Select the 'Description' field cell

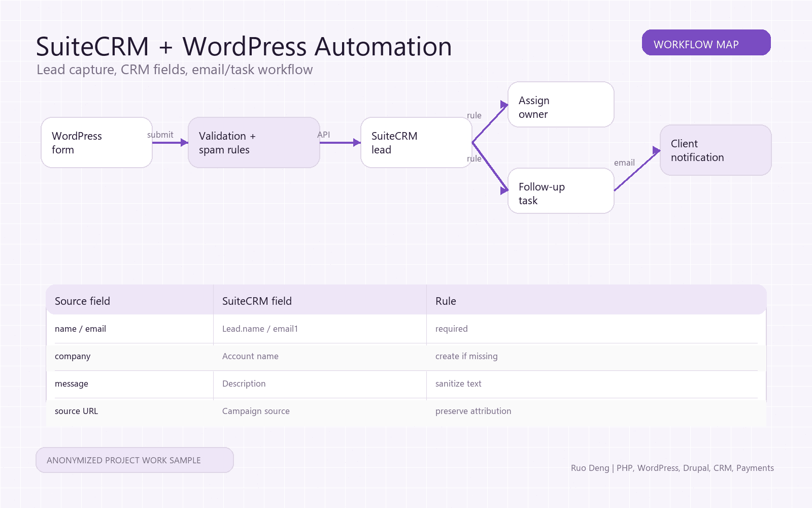click(x=320, y=384)
